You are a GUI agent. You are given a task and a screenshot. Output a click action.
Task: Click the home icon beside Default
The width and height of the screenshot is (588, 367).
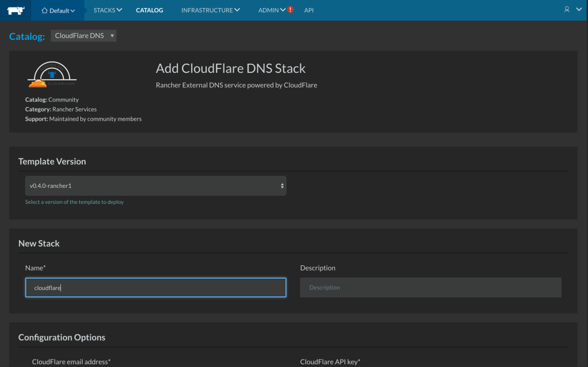[44, 10]
